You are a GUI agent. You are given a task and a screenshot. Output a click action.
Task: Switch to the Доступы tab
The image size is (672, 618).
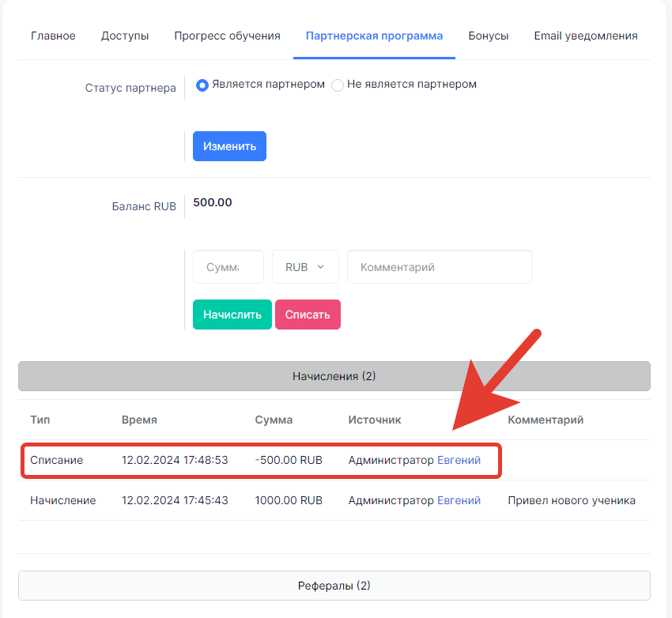(125, 36)
